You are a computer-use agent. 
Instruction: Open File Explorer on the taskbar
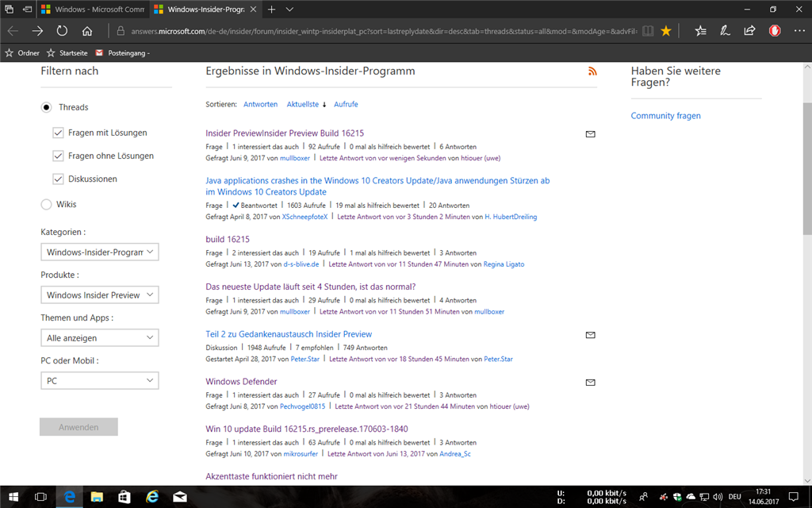click(97, 497)
